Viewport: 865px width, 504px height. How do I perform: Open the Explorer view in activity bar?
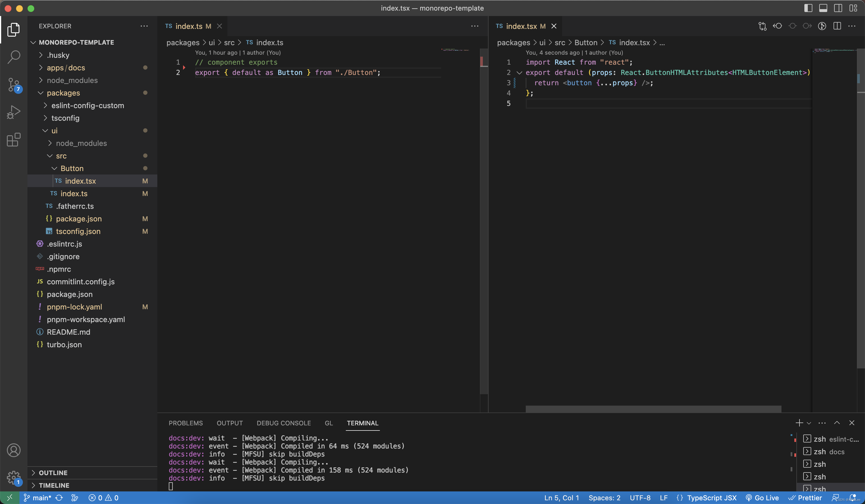click(x=14, y=30)
